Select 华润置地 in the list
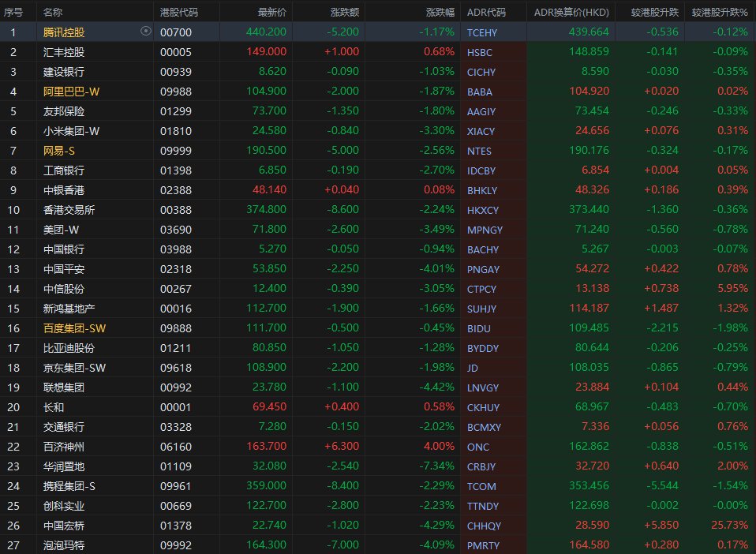Viewport: 756px width, 554px height. pos(64,466)
